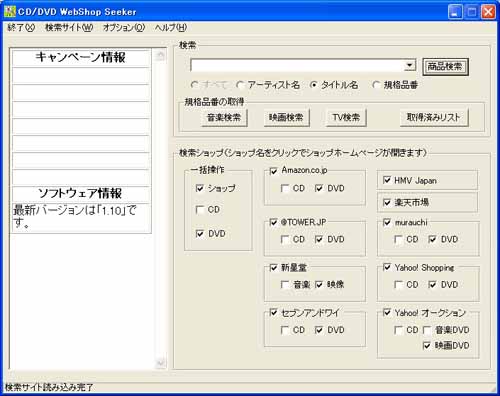Toggle the 一括操作 ショップ checkbox
This screenshot has width=500, height=396.
200,188
